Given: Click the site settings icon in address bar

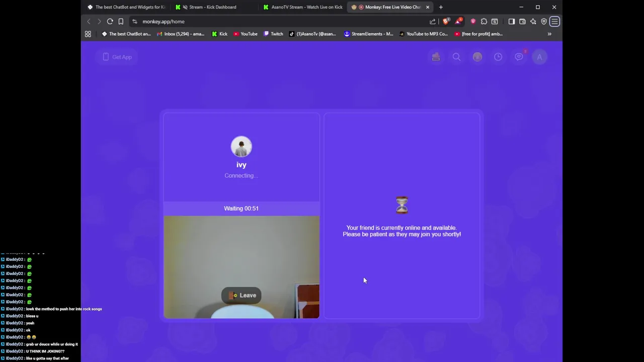Looking at the screenshot, I should point(134,22).
